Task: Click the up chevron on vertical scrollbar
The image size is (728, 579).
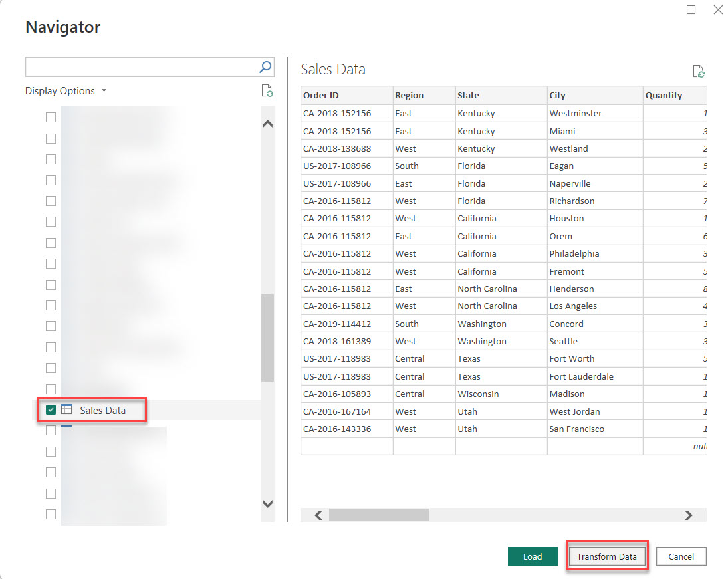Action: coord(267,123)
